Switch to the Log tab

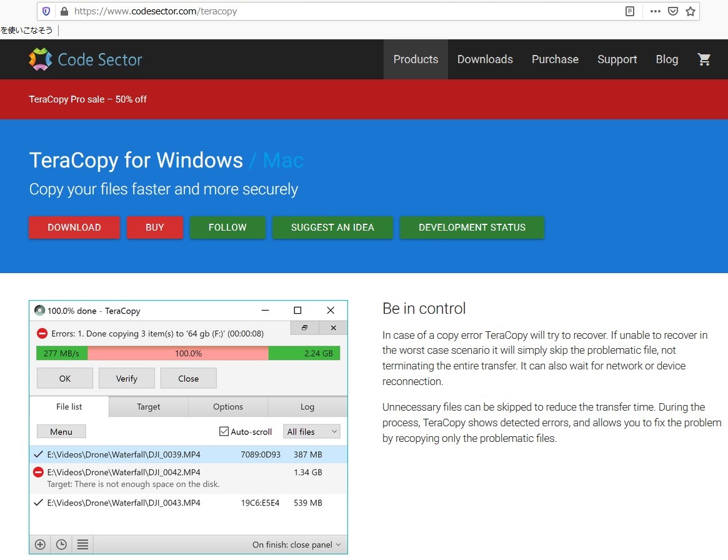coord(307,406)
